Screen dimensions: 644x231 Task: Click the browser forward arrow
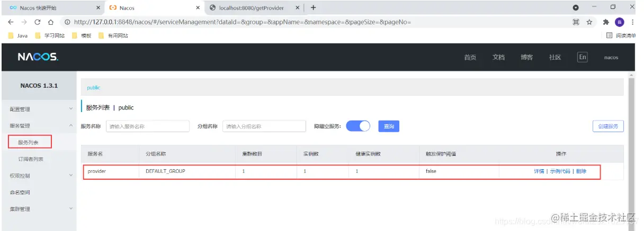[24, 22]
